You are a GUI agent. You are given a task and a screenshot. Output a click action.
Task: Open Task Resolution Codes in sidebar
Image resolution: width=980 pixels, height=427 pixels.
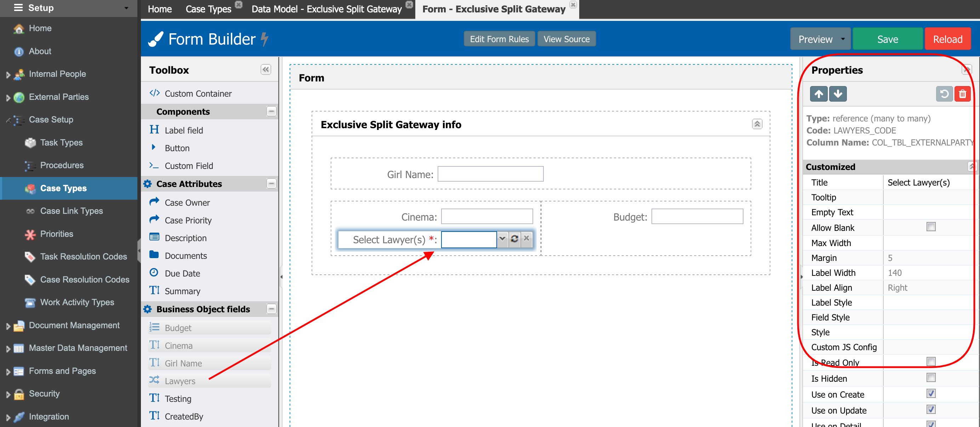(83, 256)
